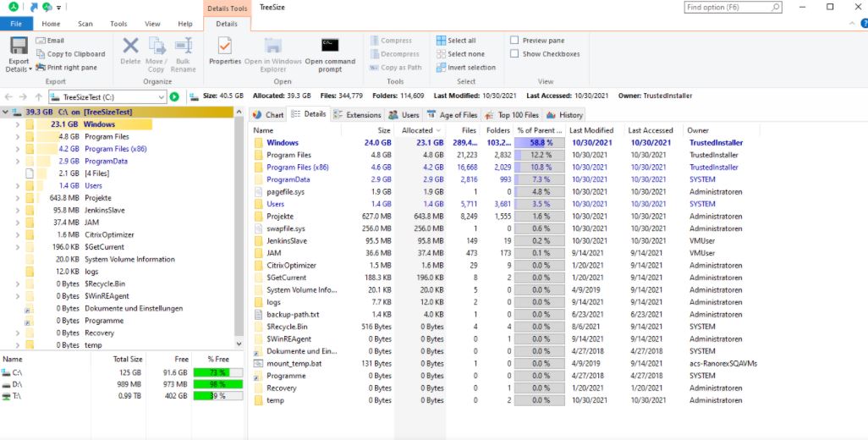Click the Find option search field
868x440 pixels.
pyautogui.click(x=733, y=8)
